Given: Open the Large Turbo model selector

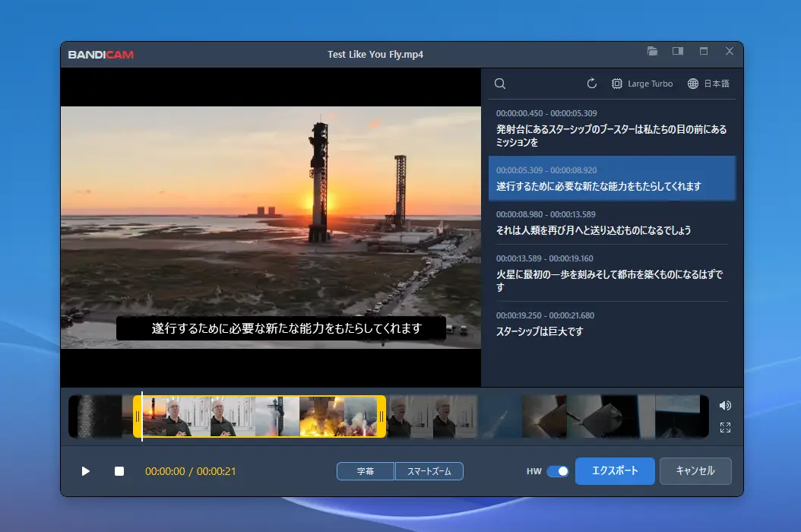Looking at the screenshot, I should 642,84.
